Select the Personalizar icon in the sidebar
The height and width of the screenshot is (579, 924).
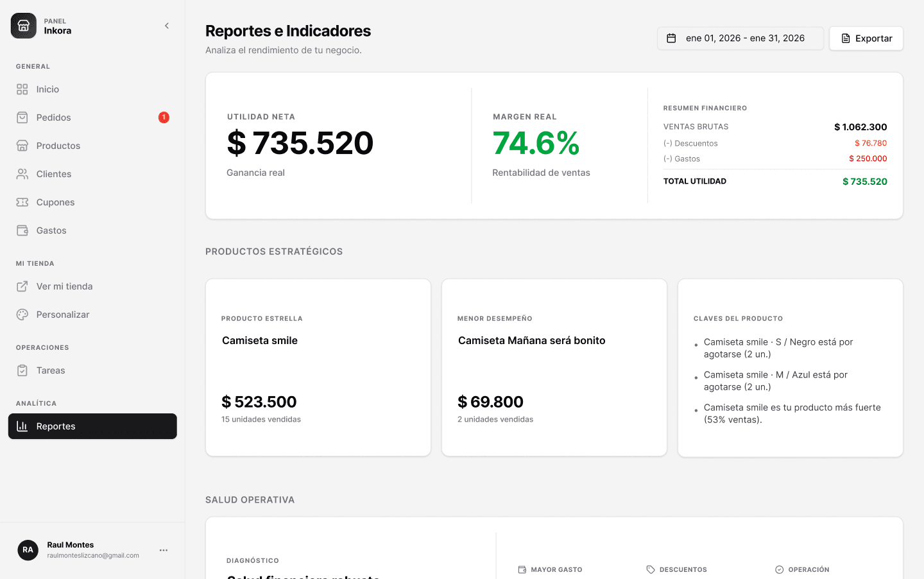click(x=22, y=314)
